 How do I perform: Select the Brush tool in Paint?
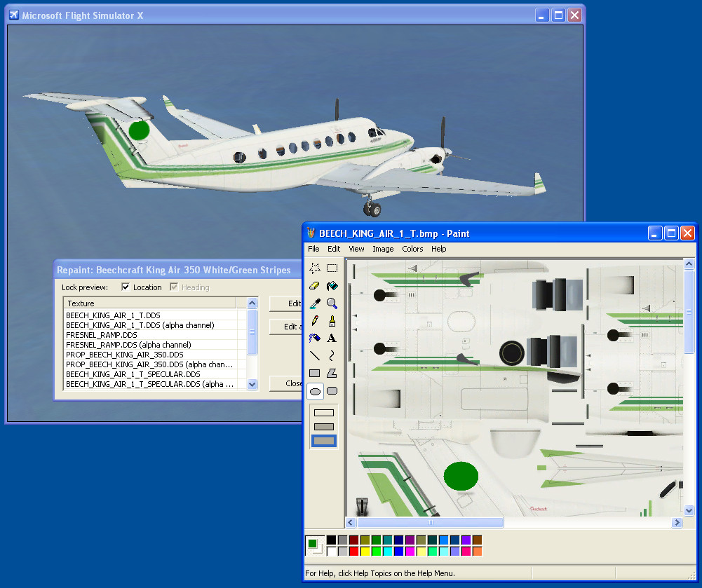point(332,320)
